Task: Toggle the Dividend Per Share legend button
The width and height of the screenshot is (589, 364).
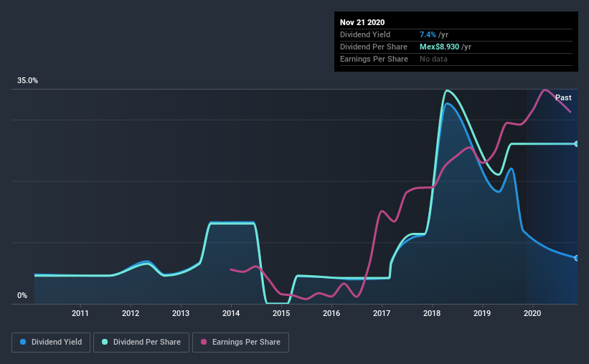Action: tap(141, 343)
